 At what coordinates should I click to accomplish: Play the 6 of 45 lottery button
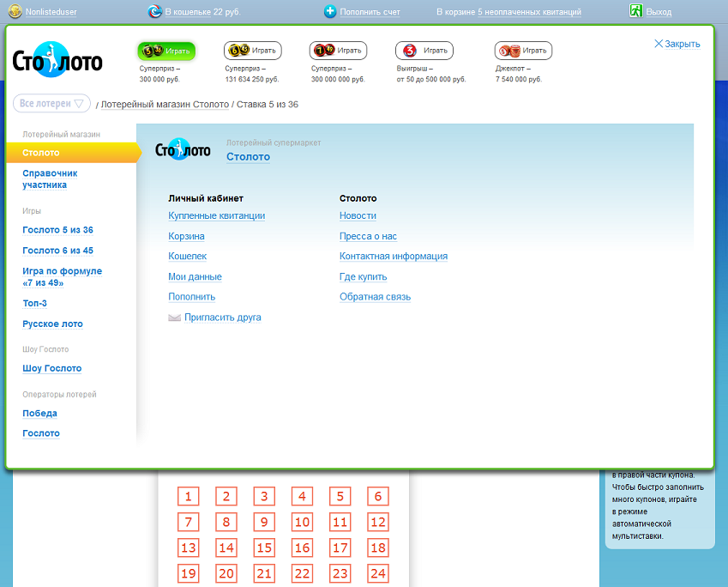click(x=252, y=51)
